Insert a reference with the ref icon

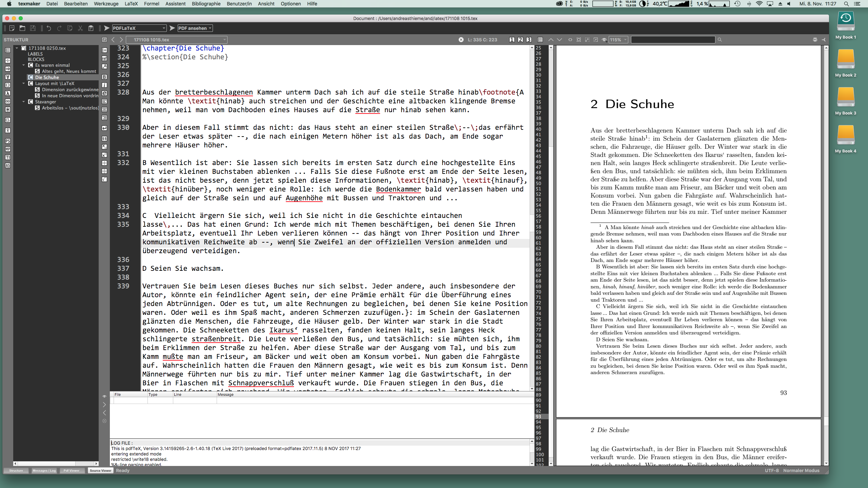[104, 58]
